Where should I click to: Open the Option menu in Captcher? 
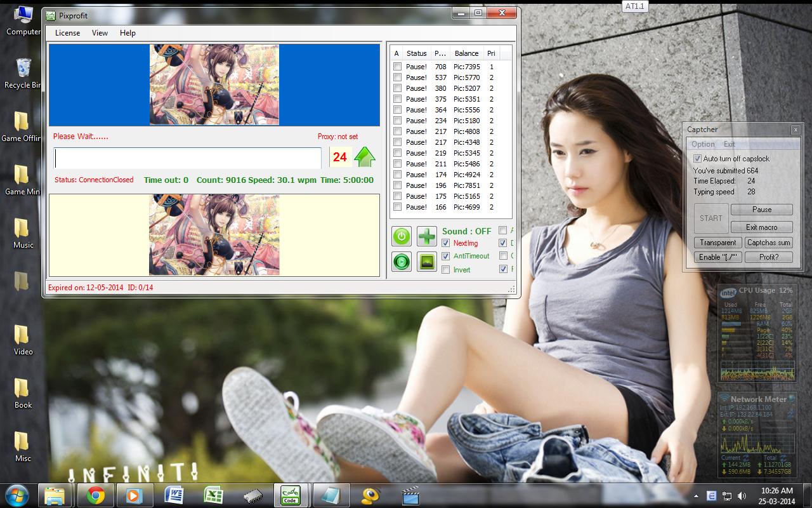(x=703, y=144)
